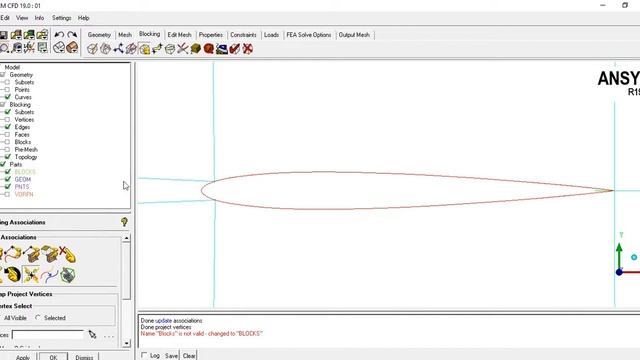Click the Apply button
640x360 pixels.
[x=23, y=357]
